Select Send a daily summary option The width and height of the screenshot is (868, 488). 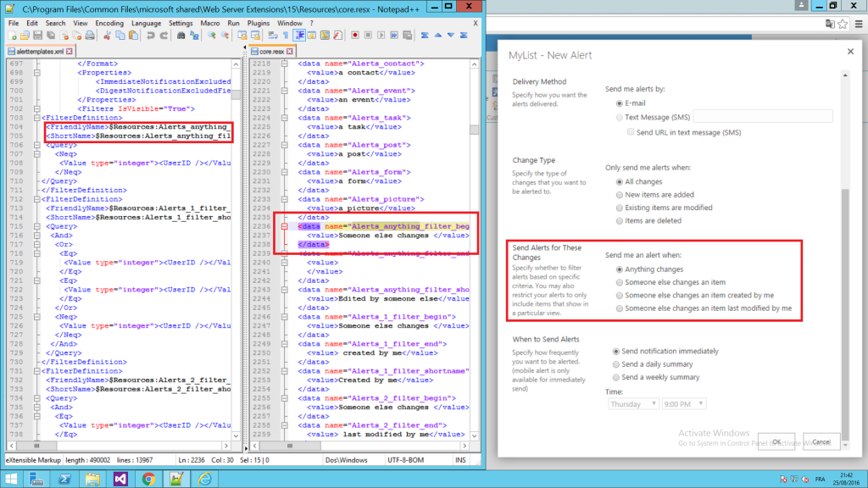coord(616,364)
